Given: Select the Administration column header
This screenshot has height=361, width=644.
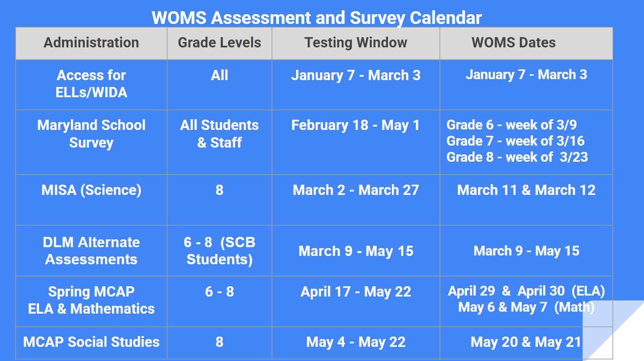Looking at the screenshot, I should (91, 43).
